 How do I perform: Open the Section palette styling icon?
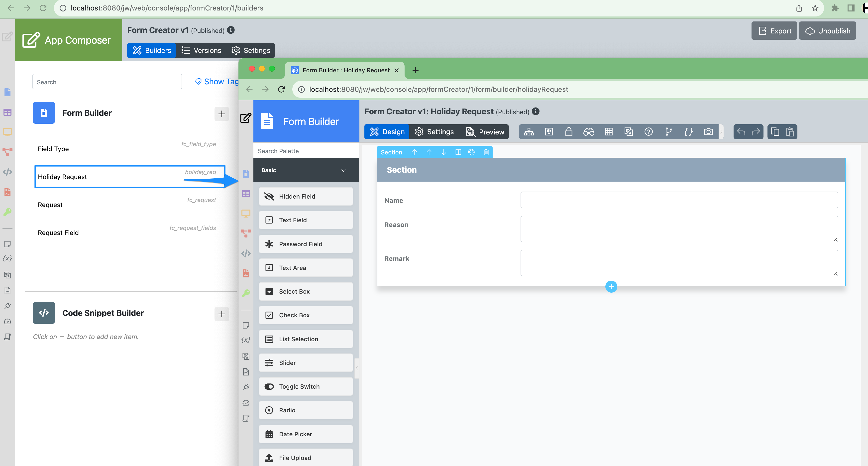(471, 152)
